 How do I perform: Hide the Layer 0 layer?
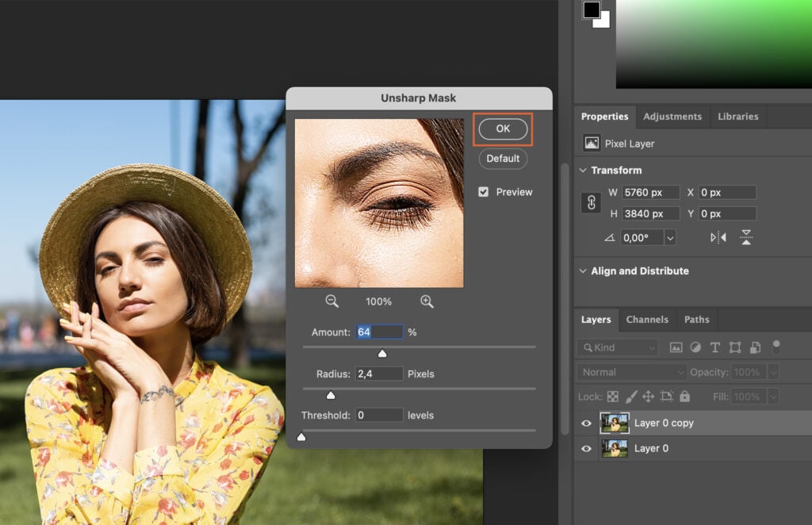[x=586, y=448]
